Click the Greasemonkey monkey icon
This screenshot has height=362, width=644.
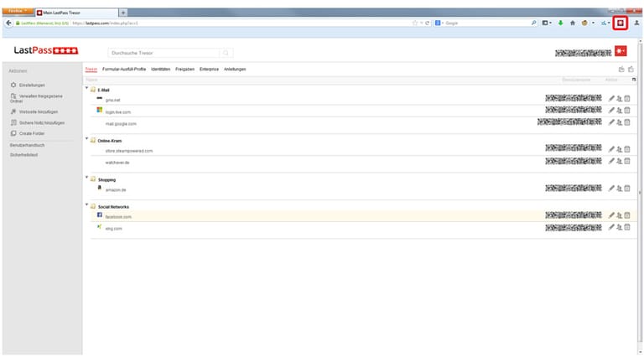[584, 23]
